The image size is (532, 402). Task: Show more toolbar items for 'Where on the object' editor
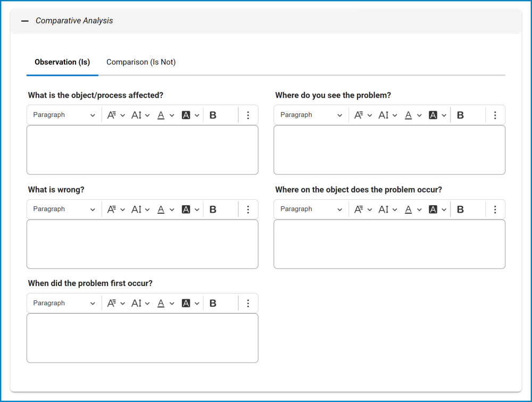pyautogui.click(x=495, y=210)
